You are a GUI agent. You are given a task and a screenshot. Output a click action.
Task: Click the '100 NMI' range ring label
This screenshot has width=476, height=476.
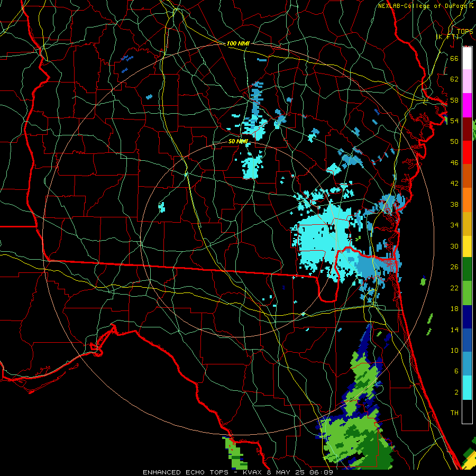[238, 43]
